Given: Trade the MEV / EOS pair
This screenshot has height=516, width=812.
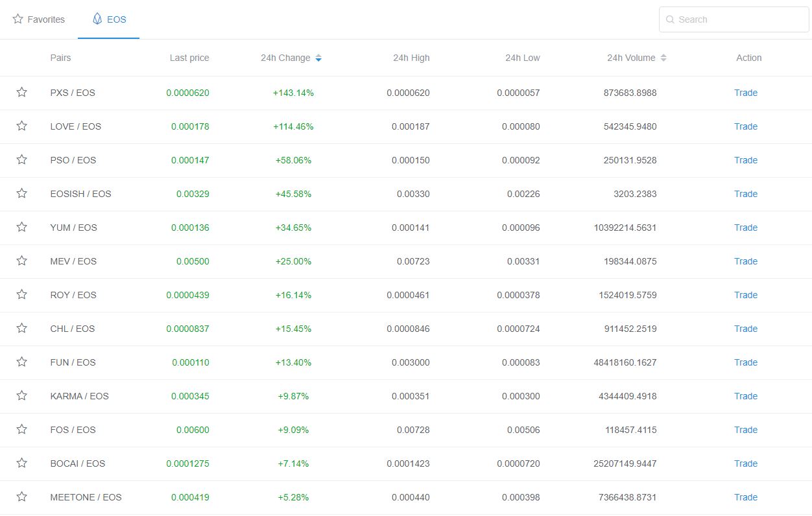Looking at the screenshot, I should click(746, 261).
